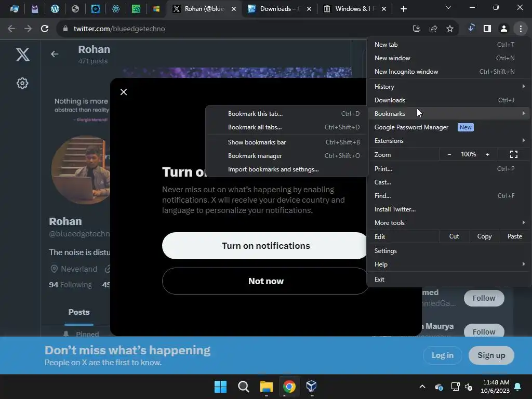Enter fullscreen via zoom row icon
Screen dimensions: 532x399
[x=514, y=154]
